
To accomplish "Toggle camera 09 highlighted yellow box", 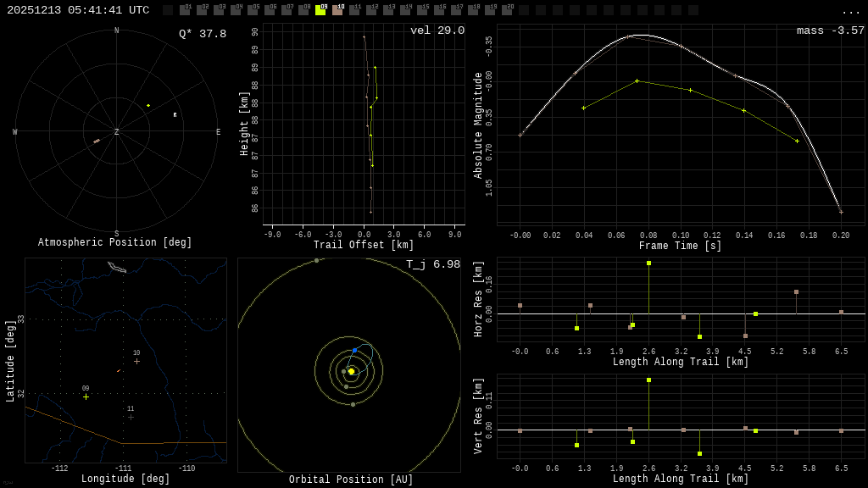I will 320,10.
